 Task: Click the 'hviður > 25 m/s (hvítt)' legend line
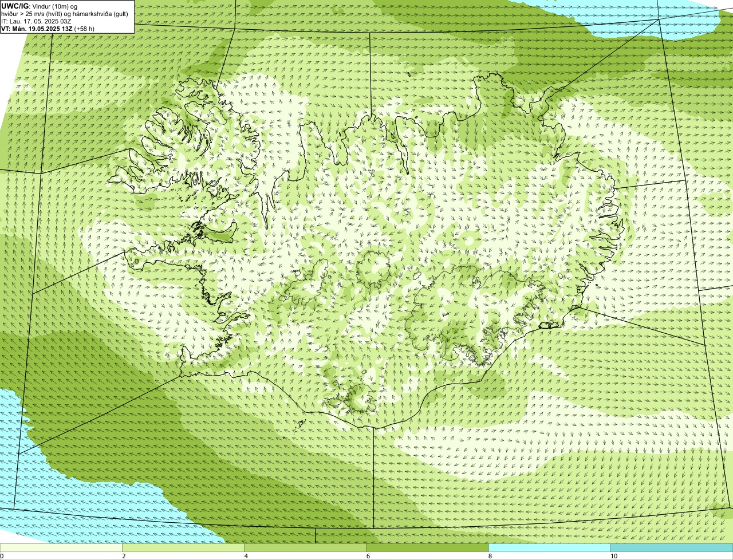coord(65,13)
